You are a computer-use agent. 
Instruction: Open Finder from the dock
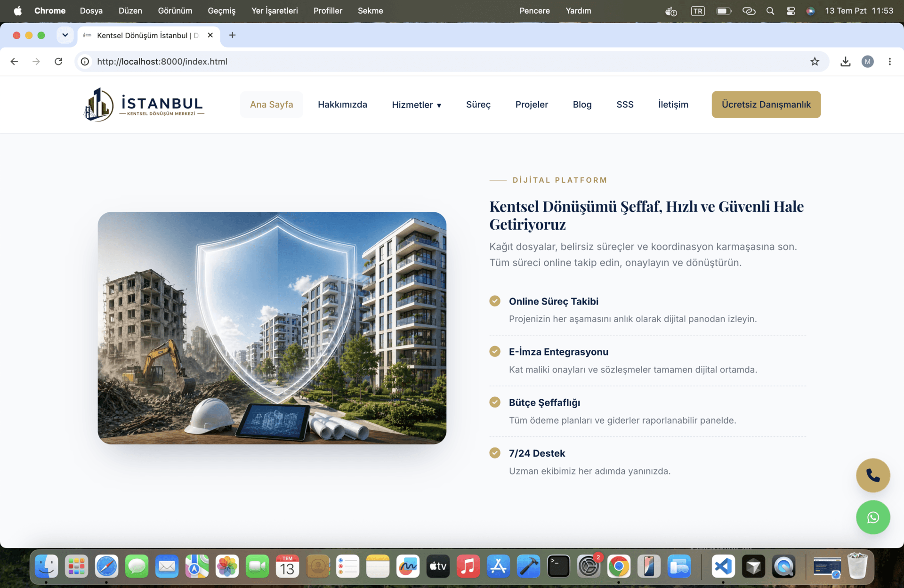(46, 566)
